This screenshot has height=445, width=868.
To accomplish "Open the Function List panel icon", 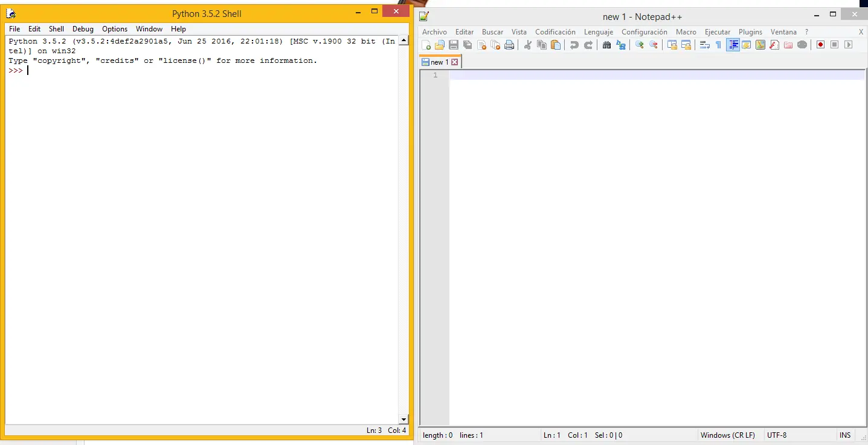I will (x=774, y=45).
